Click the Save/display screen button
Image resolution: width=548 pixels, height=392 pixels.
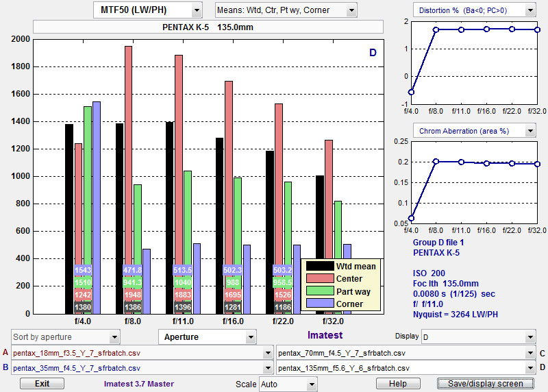486,384
